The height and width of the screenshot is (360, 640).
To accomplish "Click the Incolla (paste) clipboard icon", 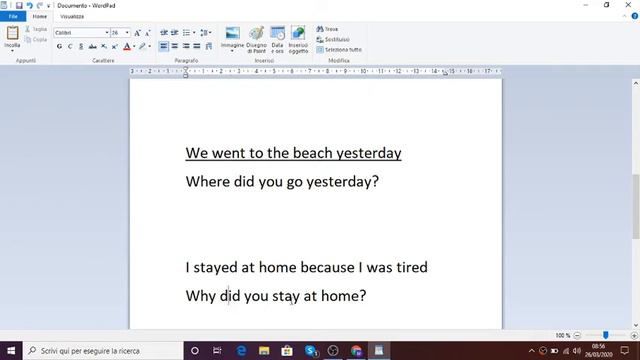I will tap(12, 33).
